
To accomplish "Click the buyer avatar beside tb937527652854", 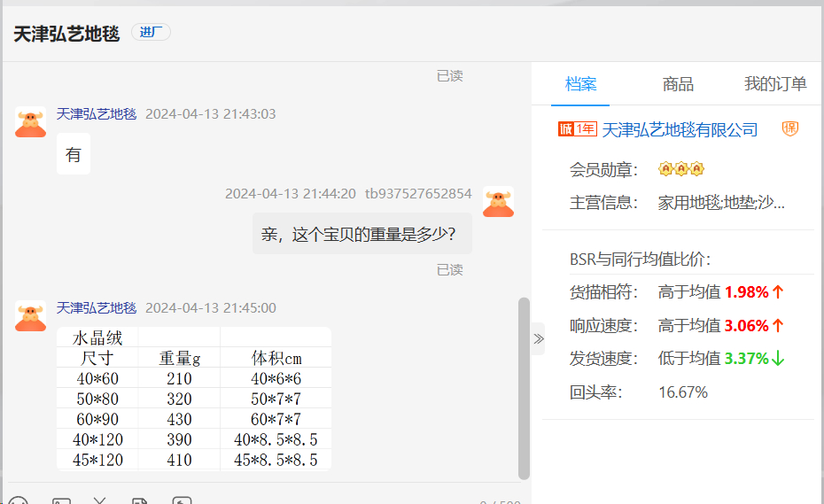I will (x=498, y=202).
